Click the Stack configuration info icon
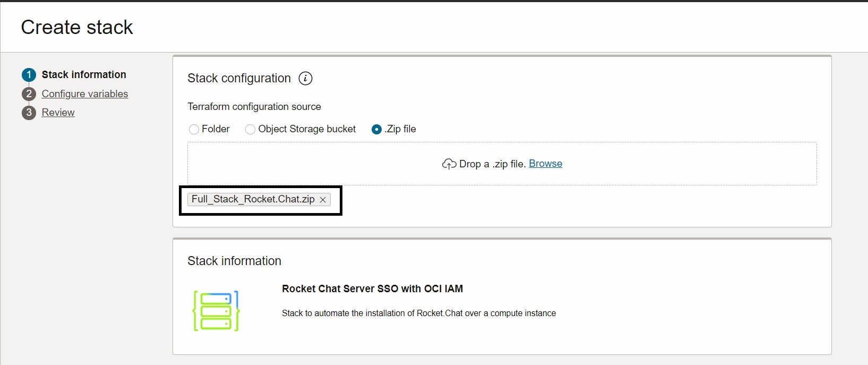 pos(305,79)
